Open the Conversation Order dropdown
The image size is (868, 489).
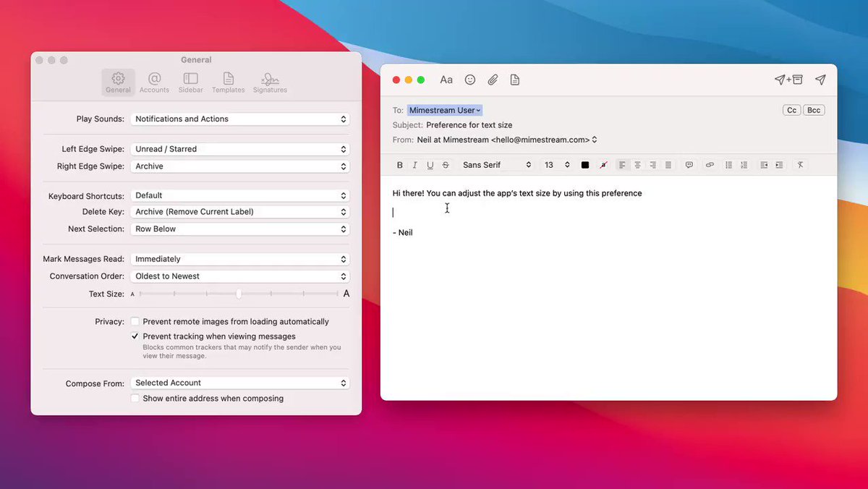click(240, 276)
